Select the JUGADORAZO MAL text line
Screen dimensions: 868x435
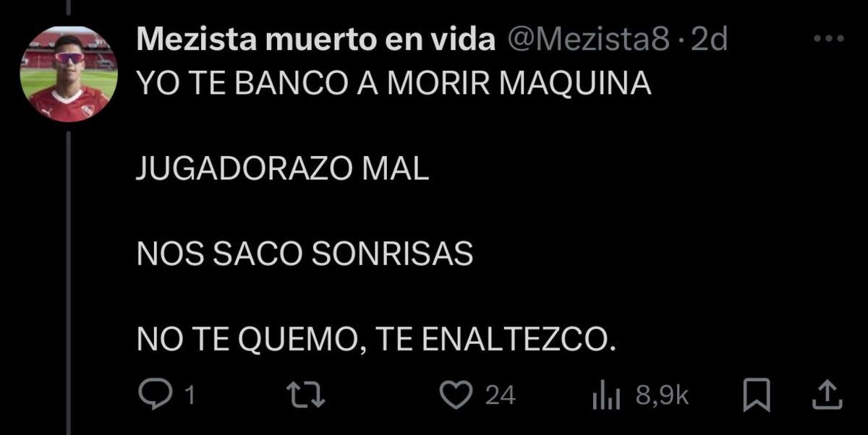[x=283, y=170]
